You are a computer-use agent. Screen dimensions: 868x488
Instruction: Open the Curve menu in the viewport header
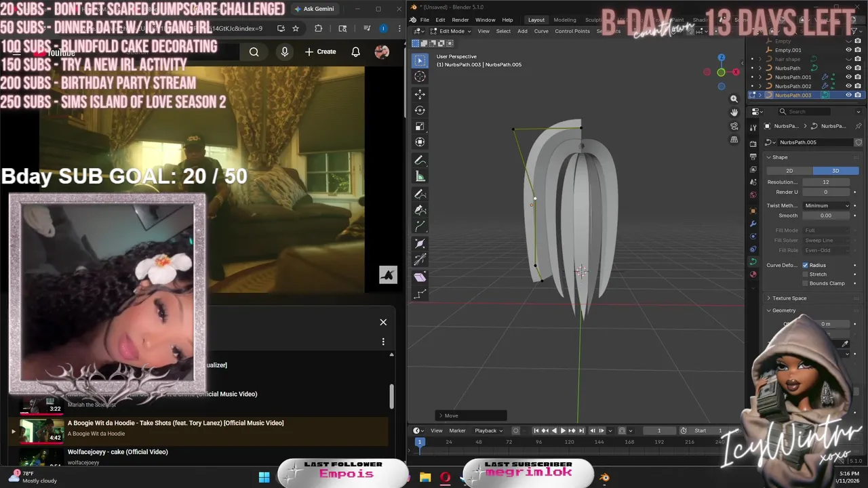coord(541,31)
